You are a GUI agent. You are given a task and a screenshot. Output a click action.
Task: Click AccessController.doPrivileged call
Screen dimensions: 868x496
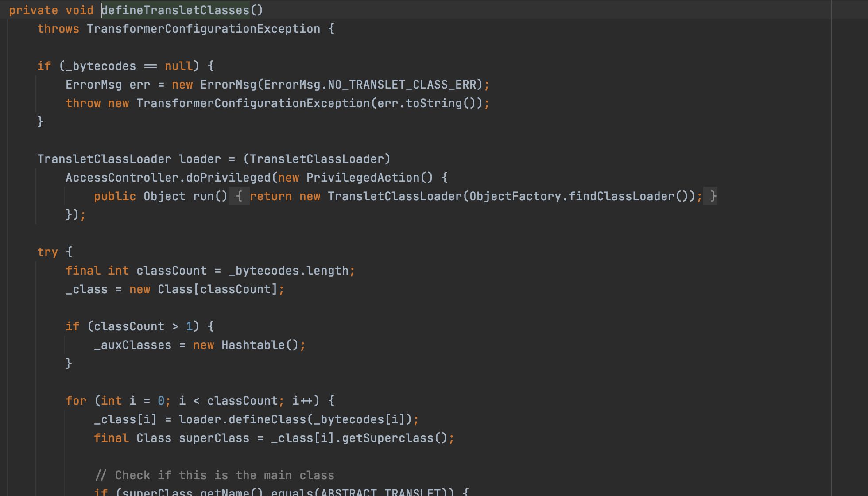click(168, 178)
